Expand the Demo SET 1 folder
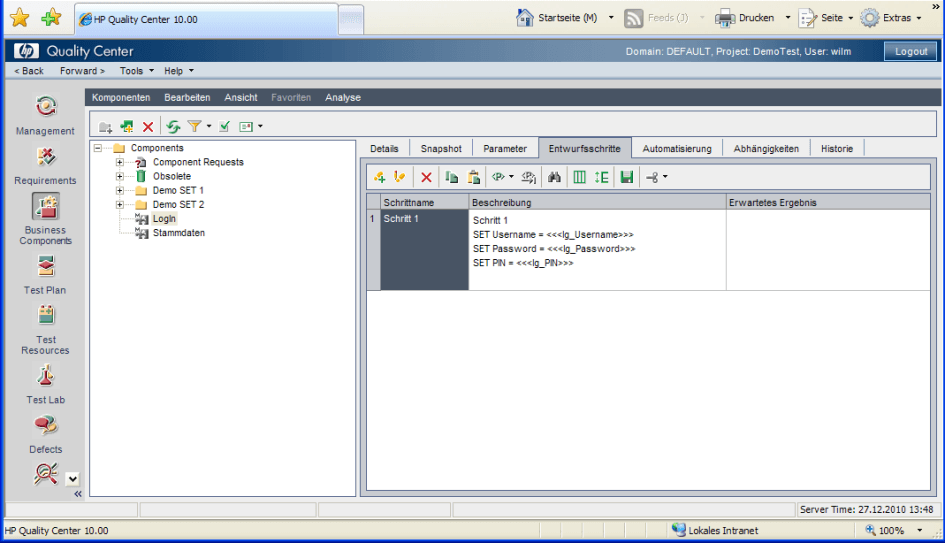 [x=120, y=190]
